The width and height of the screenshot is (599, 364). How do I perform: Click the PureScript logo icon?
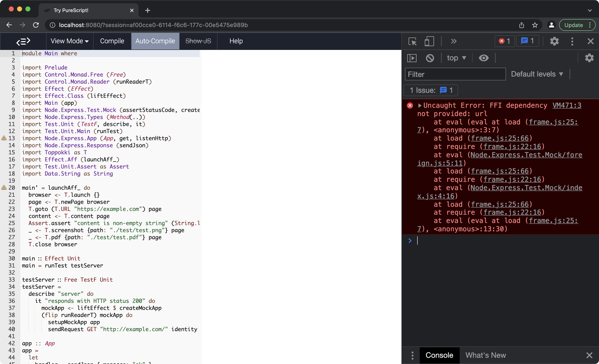(23, 41)
